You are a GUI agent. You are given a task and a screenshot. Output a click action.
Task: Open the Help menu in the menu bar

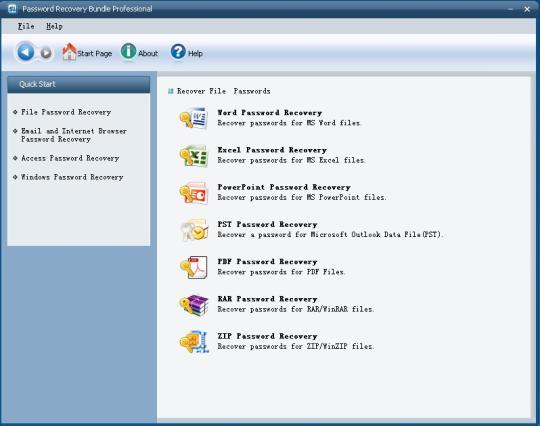coord(54,26)
